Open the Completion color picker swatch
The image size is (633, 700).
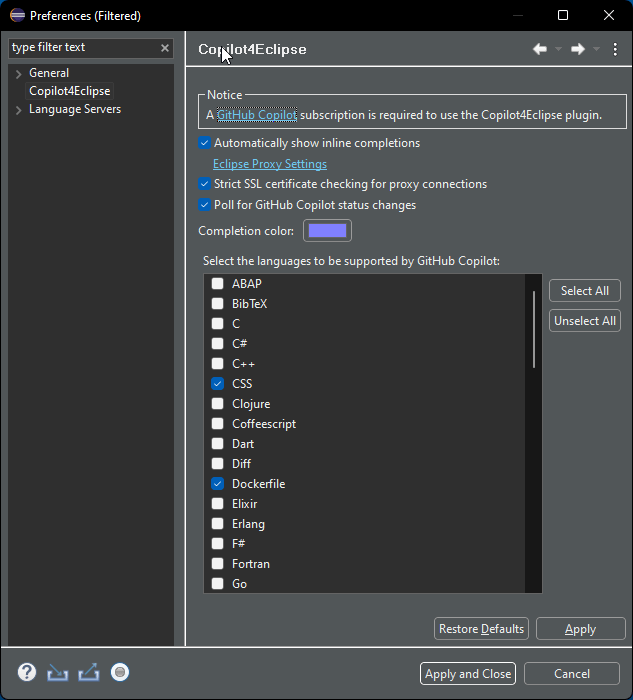click(327, 230)
